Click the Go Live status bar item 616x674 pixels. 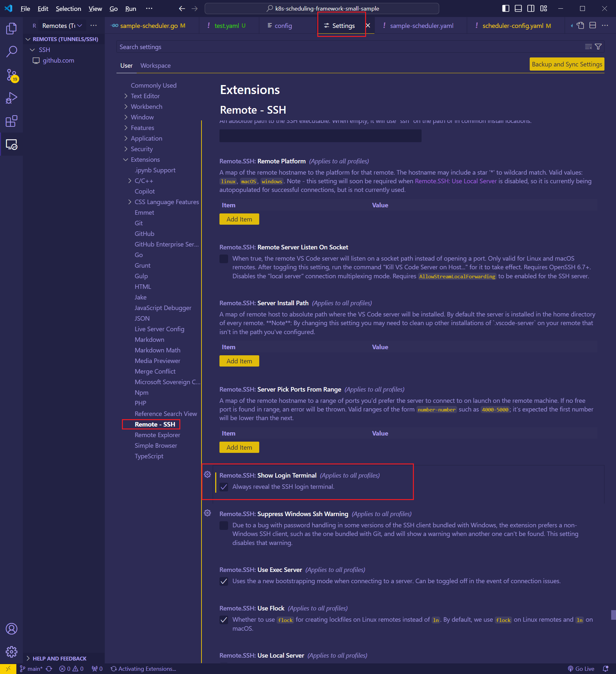[581, 669]
